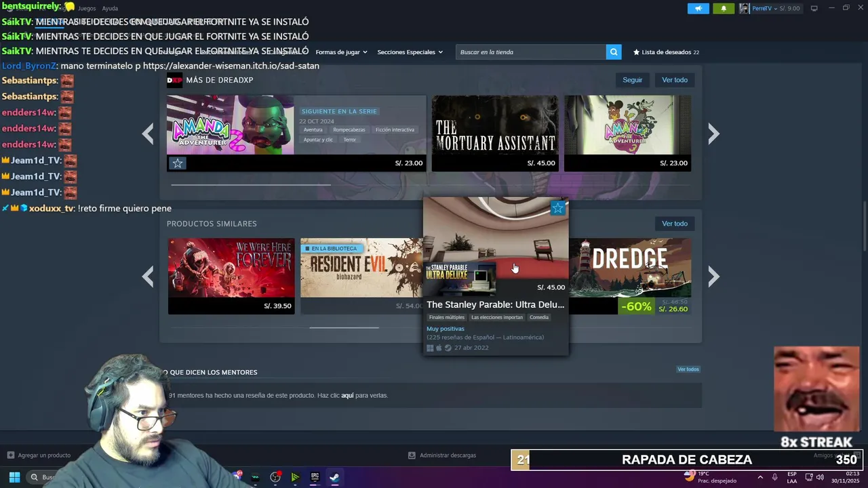The image size is (868, 488).
Task: Open the green notifications bell
Action: pyautogui.click(x=724, y=8)
